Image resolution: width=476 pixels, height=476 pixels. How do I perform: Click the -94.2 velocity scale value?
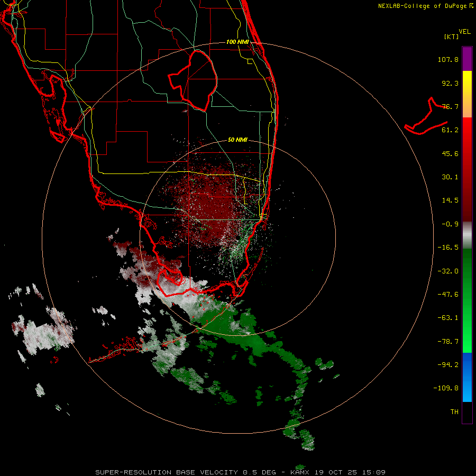448,365
